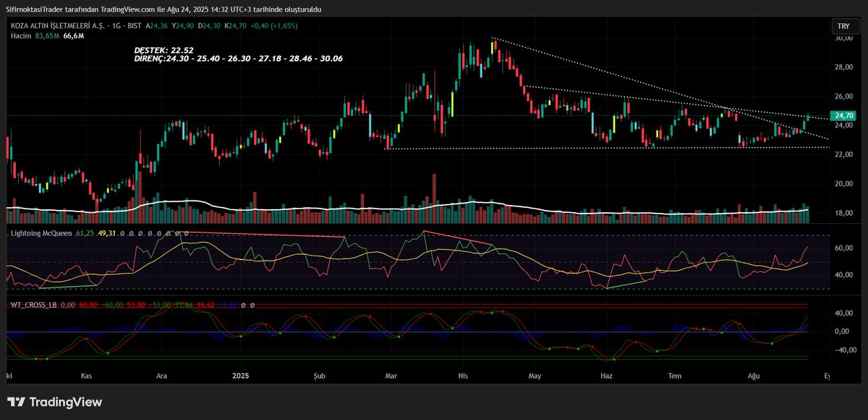The height and width of the screenshot is (420, 868).
Task: Click the Mar month label on time axis
Action: click(x=391, y=377)
